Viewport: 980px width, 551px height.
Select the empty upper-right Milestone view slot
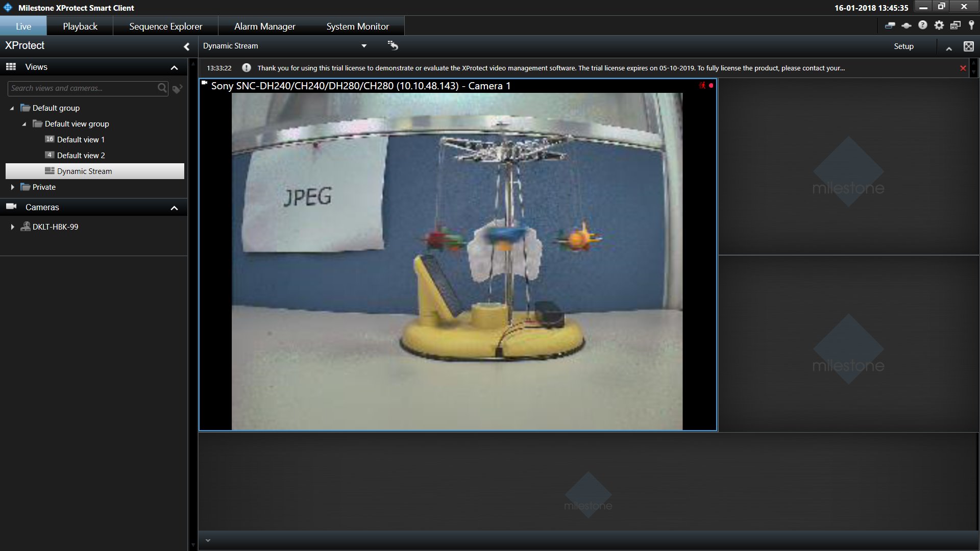click(848, 167)
